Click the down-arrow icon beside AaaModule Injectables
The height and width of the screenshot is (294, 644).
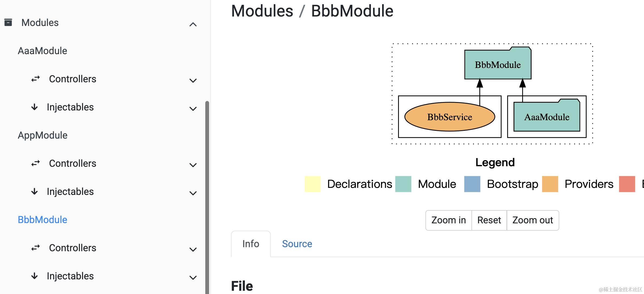(34, 107)
